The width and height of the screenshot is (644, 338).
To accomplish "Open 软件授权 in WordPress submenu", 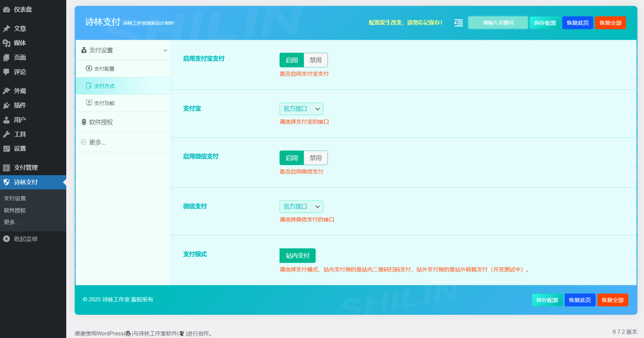I will tap(15, 210).
